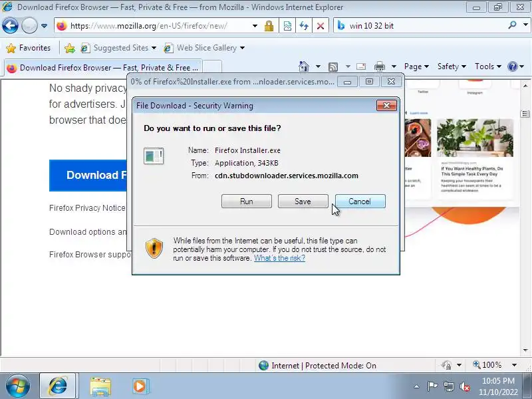The width and height of the screenshot is (532, 399).
Task: Close the Security Warning dialog
Action: point(386,106)
